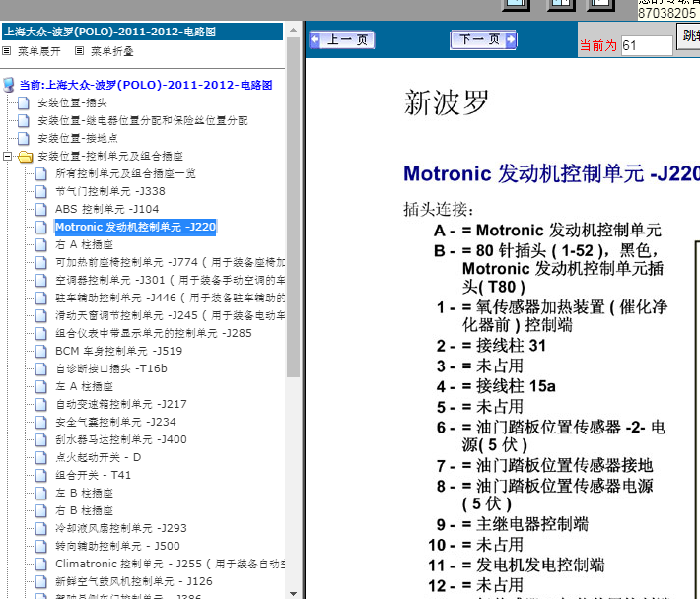This screenshot has height=599, width=700.
Task: Select 右 A 柱插座 entry
Action: [x=84, y=244]
